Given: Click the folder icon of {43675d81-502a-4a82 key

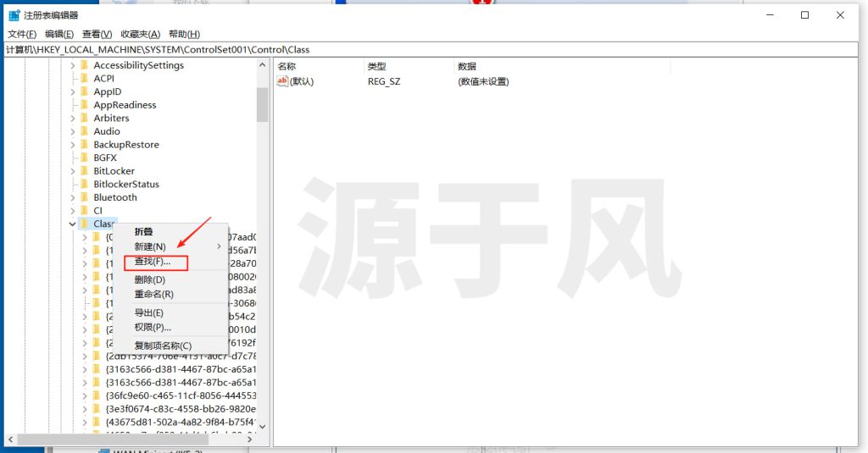Looking at the screenshot, I should click(x=97, y=422).
